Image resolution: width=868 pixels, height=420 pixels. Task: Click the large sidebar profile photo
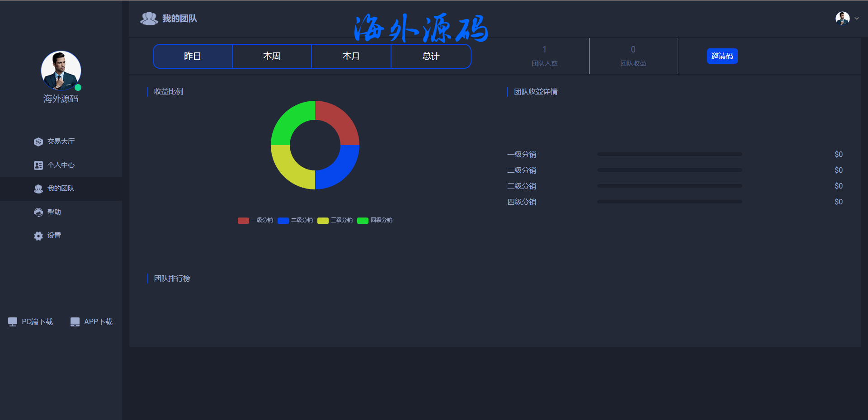61,71
